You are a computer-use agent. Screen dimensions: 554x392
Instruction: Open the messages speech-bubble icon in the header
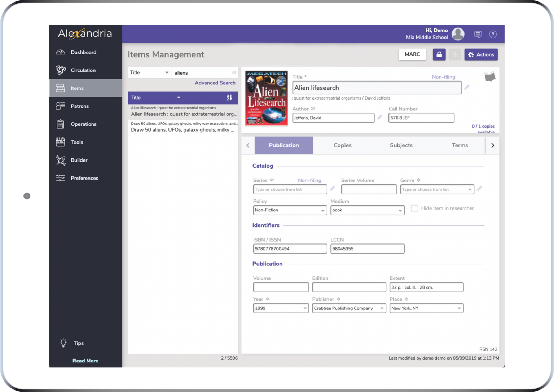(x=478, y=34)
